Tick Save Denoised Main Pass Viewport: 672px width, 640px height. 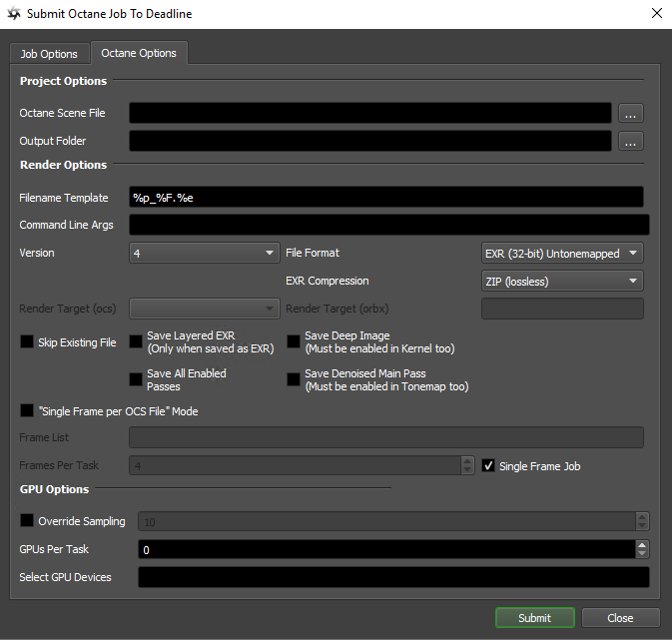[294, 379]
